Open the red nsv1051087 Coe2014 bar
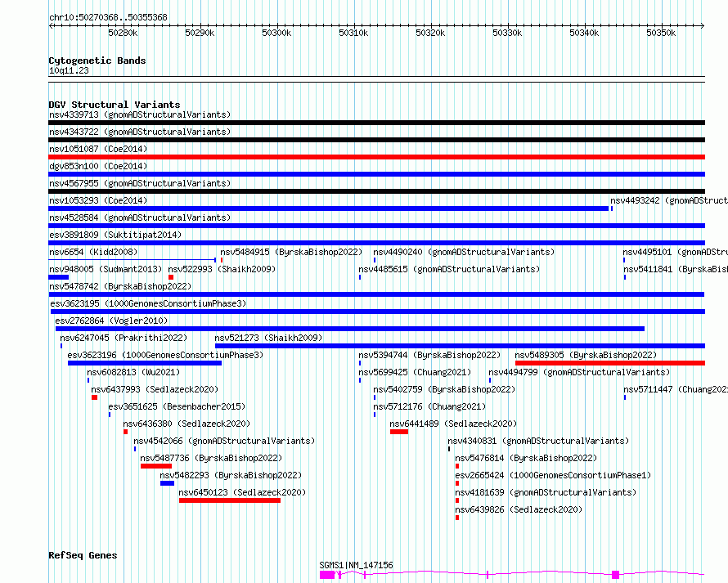The height and width of the screenshot is (583, 728). [x=376, y=157]
